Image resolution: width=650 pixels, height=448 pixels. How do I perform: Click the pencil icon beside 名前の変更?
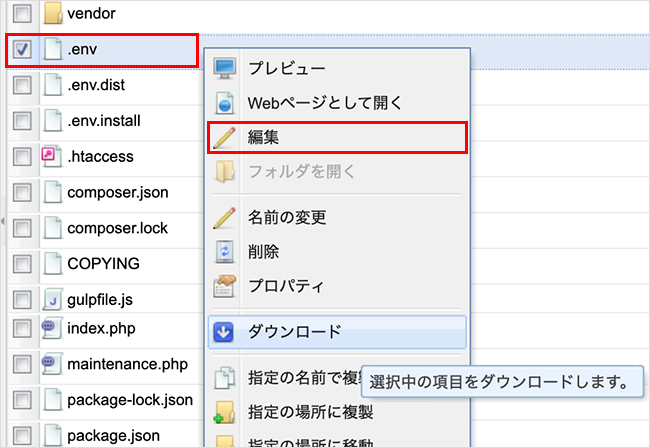(225, 216)
